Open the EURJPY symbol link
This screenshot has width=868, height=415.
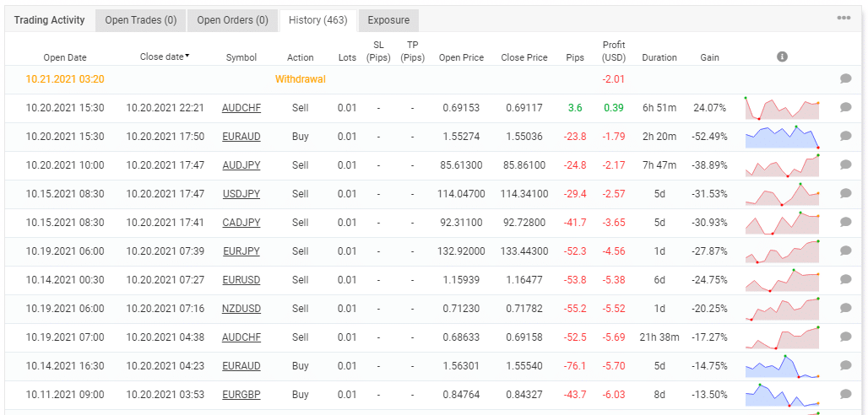pyautogui.click(x=241, y=251)
